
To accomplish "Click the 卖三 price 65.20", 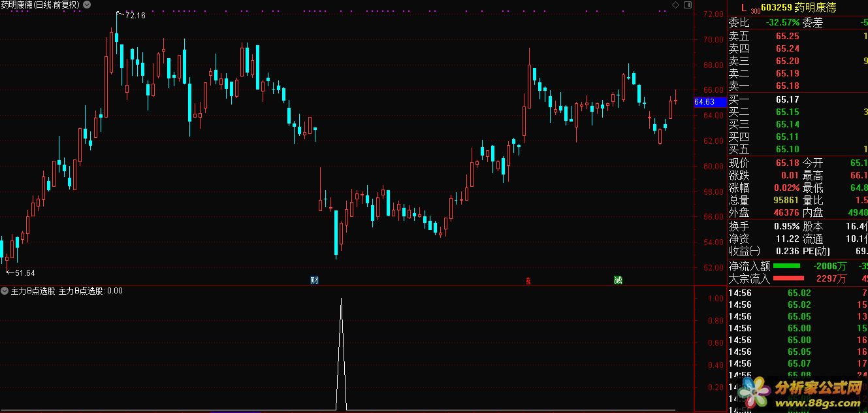I will (787, 61).
